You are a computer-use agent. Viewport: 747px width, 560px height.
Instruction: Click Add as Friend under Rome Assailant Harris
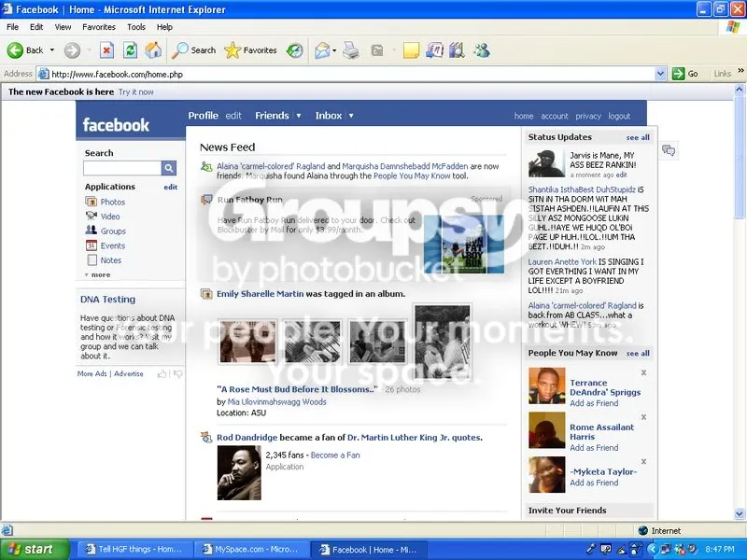(594, 448)
